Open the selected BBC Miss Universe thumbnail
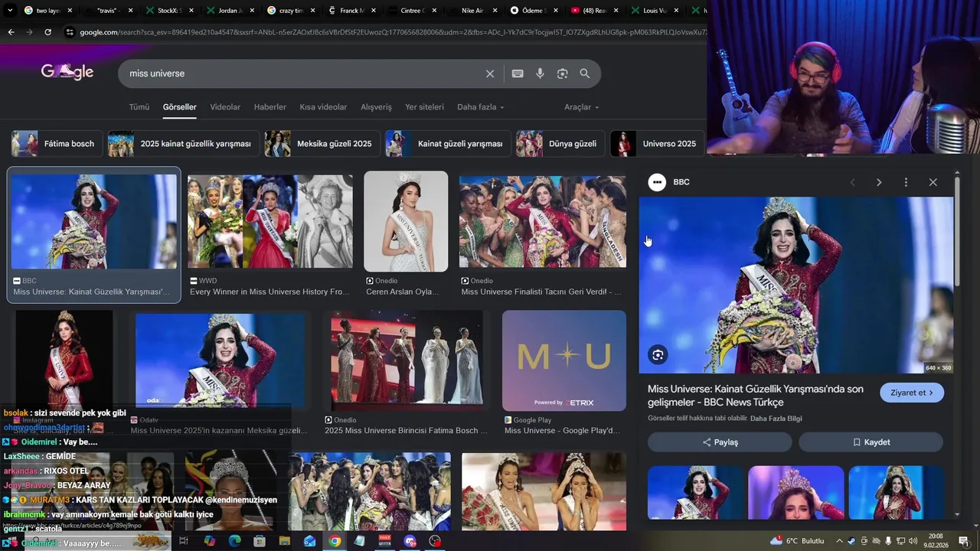 (94, 222)
